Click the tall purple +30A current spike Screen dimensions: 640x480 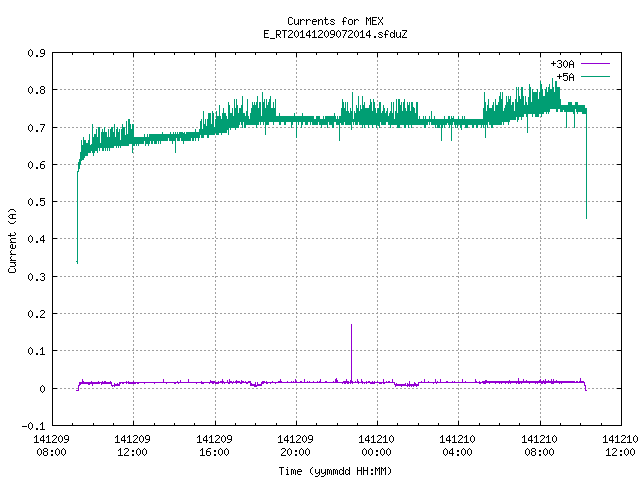tap(351, 353)
